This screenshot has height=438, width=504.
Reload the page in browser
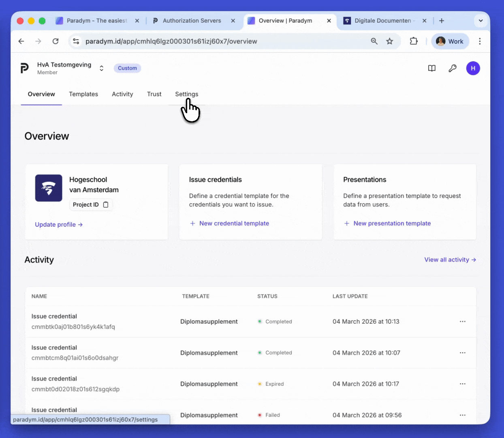pyautogui.click(x=56, y=41)
